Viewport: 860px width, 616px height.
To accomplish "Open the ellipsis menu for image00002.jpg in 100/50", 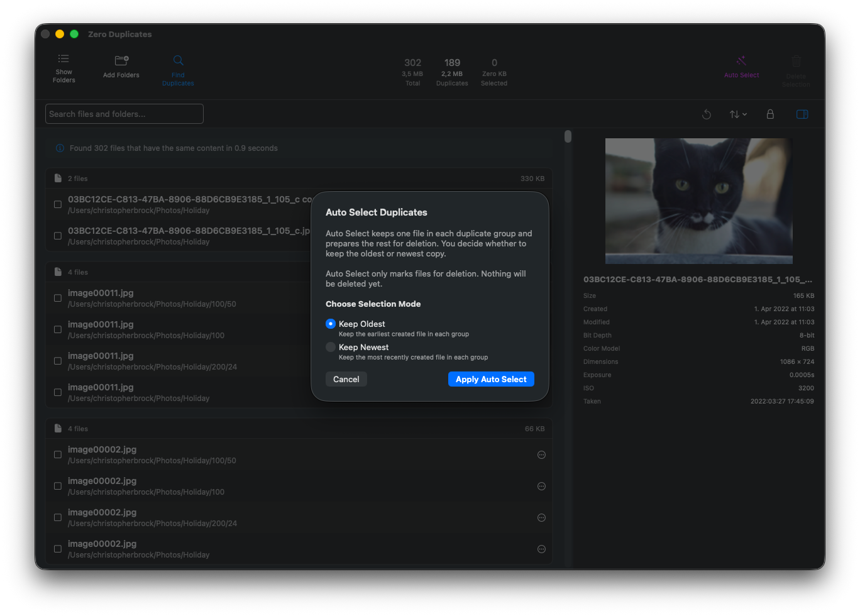I will pos(541,454).
